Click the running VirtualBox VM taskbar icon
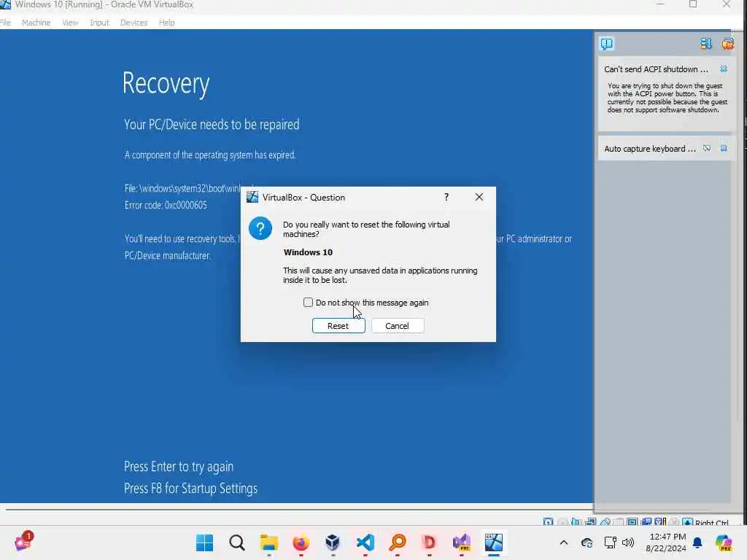Screen dimensions: 747x560 494,542
